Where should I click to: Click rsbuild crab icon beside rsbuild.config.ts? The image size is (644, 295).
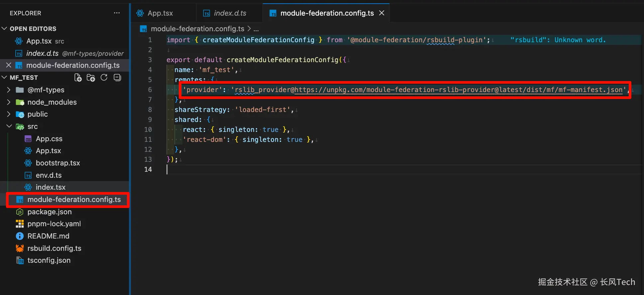click(20, 248)
